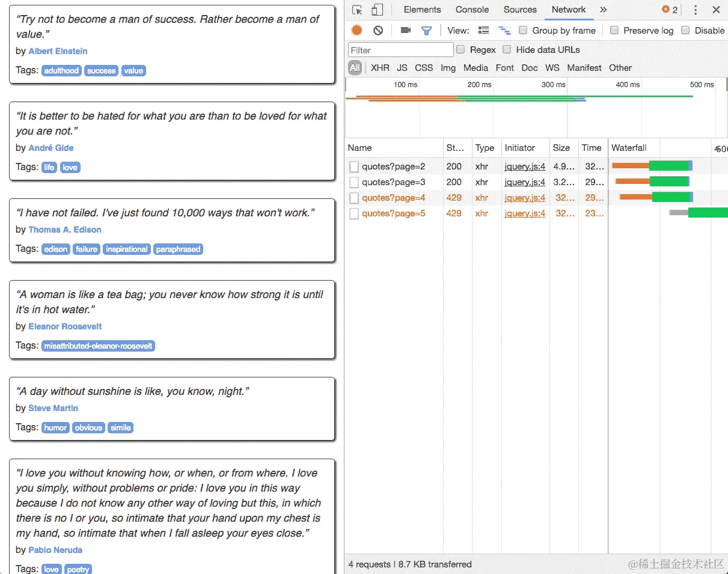The image size is (728, 574).
Task: Click the success tag
Action: pos(101,71)
